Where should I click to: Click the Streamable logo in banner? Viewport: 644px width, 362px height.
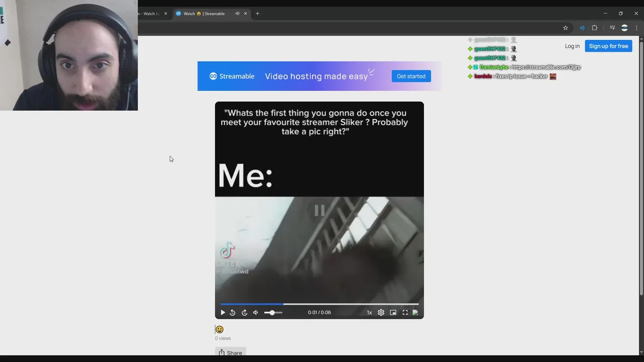[x=232, y=76]
